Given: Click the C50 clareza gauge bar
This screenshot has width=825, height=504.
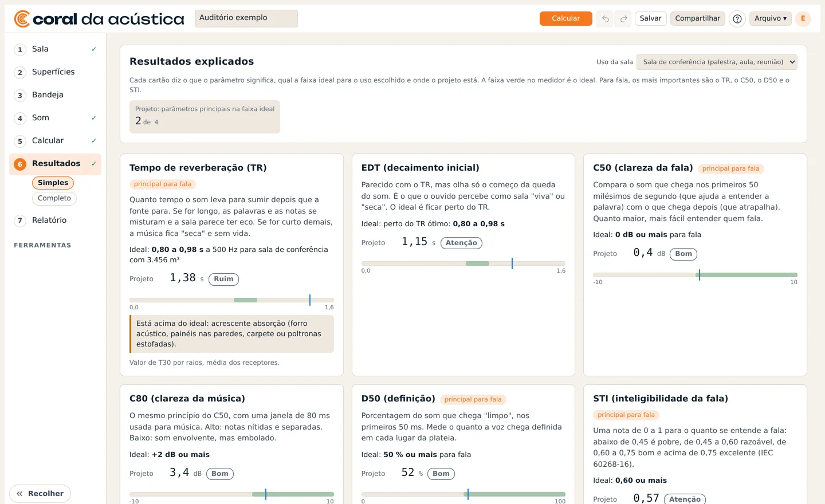Looking at the screenshot, I should pos(695,275).
